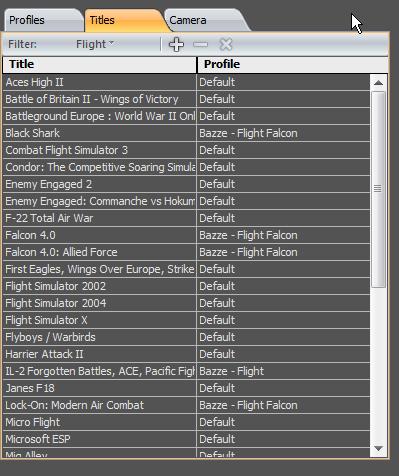Click Falcon 4.0's Bazze - Flight Falcon profile
399x476 pixels.
(283, 235)
